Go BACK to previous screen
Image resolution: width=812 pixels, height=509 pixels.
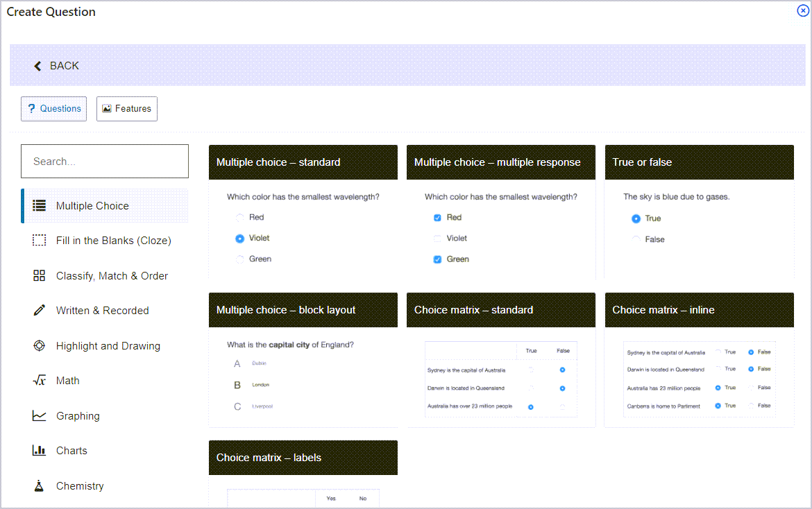[x=56, y=66]
